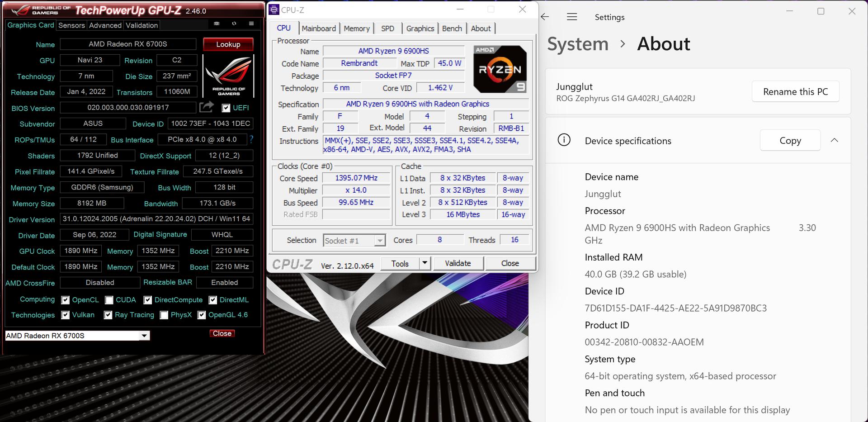Click the Memory Size 8192 MB field
This screenshot has height=422, width=868.
[92, 203]
